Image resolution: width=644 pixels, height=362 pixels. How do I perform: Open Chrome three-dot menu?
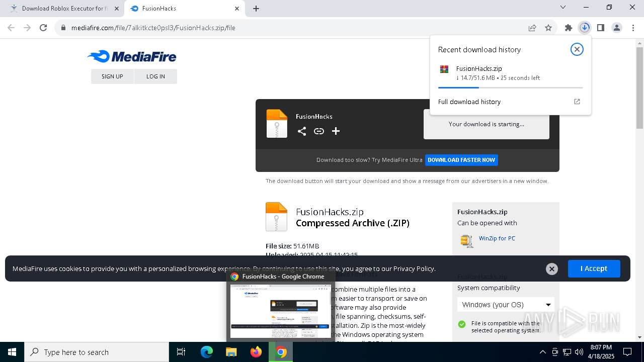[633, 28]
